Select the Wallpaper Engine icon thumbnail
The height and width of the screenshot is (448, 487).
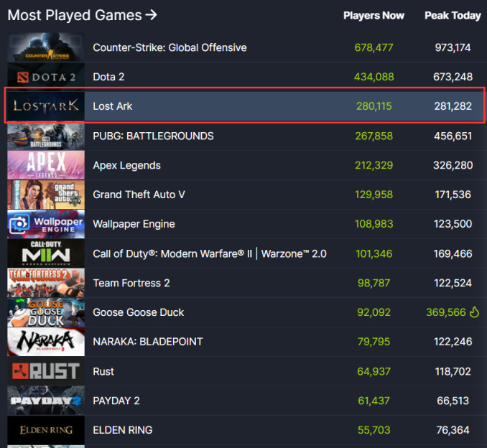(46, 224)
